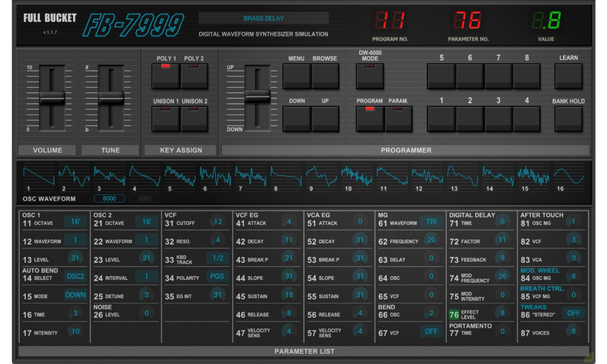Toggle UNISON 1 key assign button
This screenshot has width=607, height=364.
(x=166, y=119)
